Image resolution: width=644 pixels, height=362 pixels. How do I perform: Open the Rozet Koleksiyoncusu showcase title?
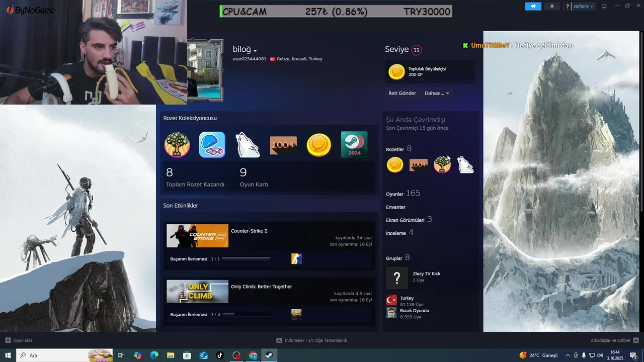click(190, 118)
